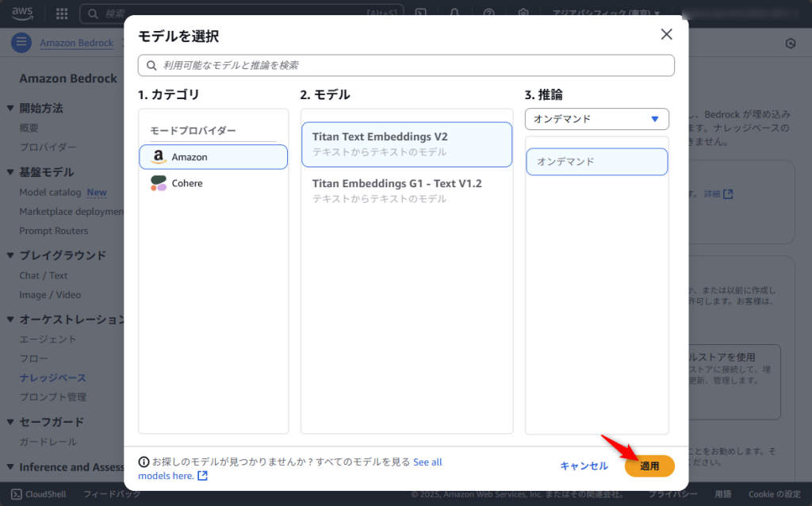Collapse the Inference and Assessment section

pyautogui.click(x=10, y=467)
